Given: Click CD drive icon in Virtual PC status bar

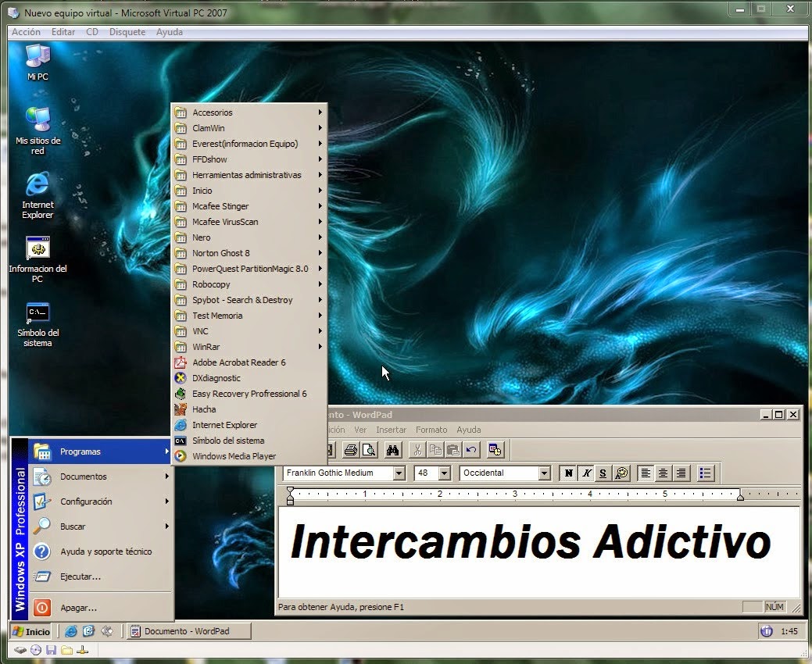Looking at the screenshot, I should (36, 650).
